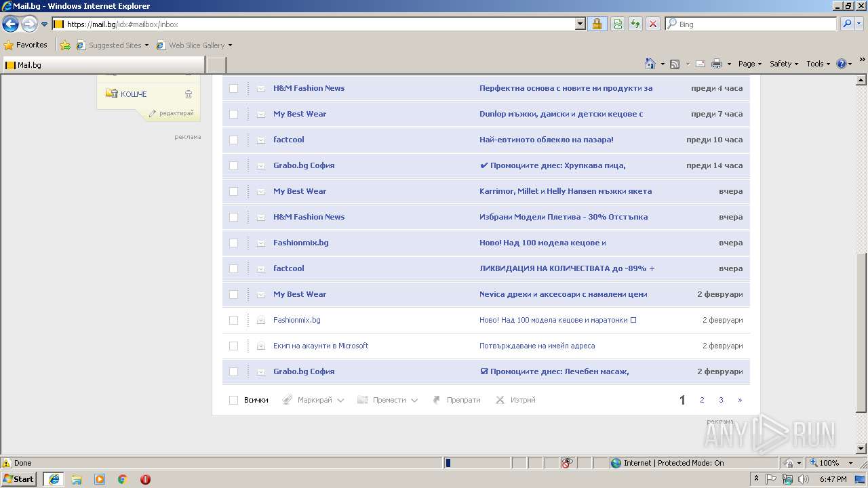Click Fashionmix.bg sender from вчера
Screen dimensions: 868x488
pyautogui.click(x=300, y=243)
